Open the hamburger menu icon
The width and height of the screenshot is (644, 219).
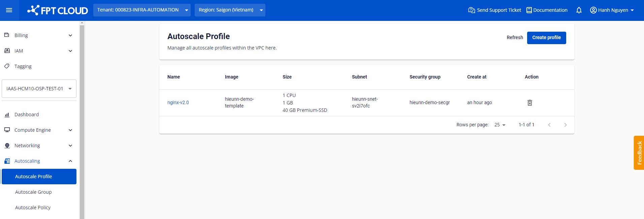[x=9, y=10]
